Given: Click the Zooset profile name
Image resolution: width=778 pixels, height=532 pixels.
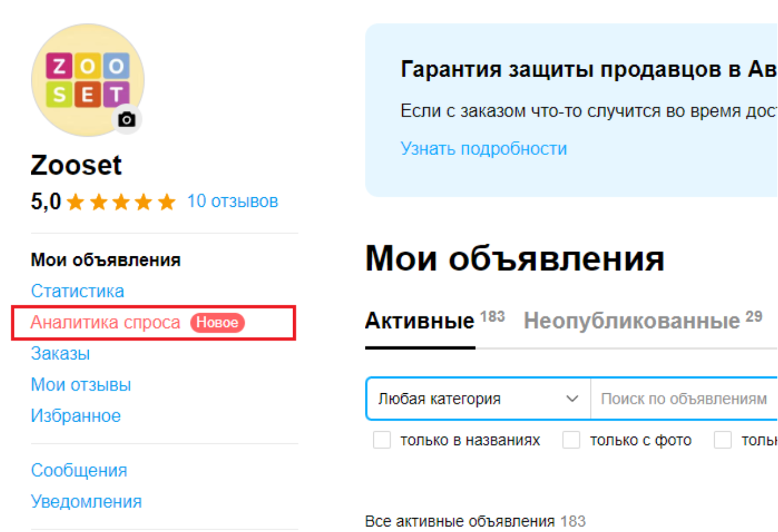Looking at the screenshot, I should point(77,165).
